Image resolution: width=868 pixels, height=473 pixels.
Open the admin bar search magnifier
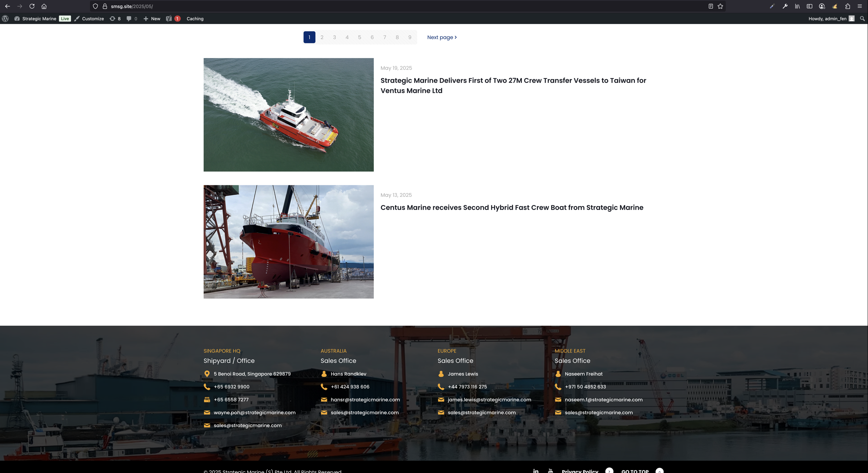(862, 19)
